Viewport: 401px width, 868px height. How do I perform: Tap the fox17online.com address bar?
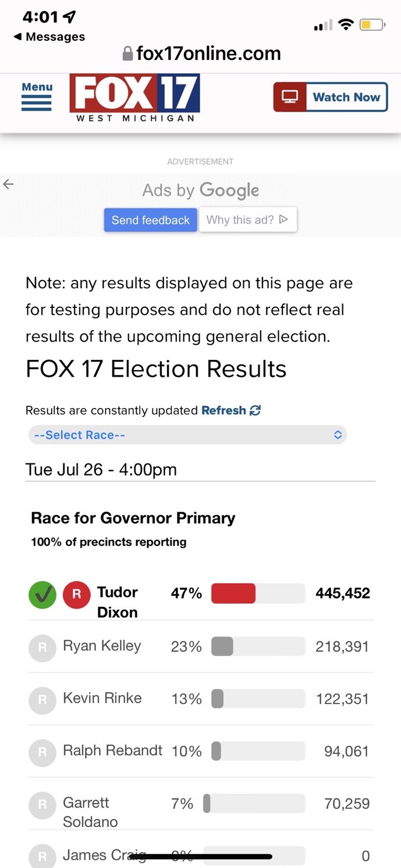208,54
